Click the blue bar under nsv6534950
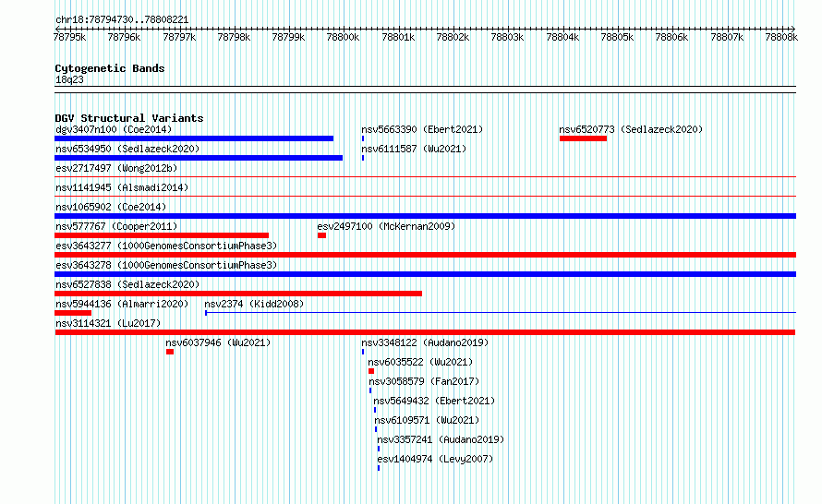 point(199,158)
